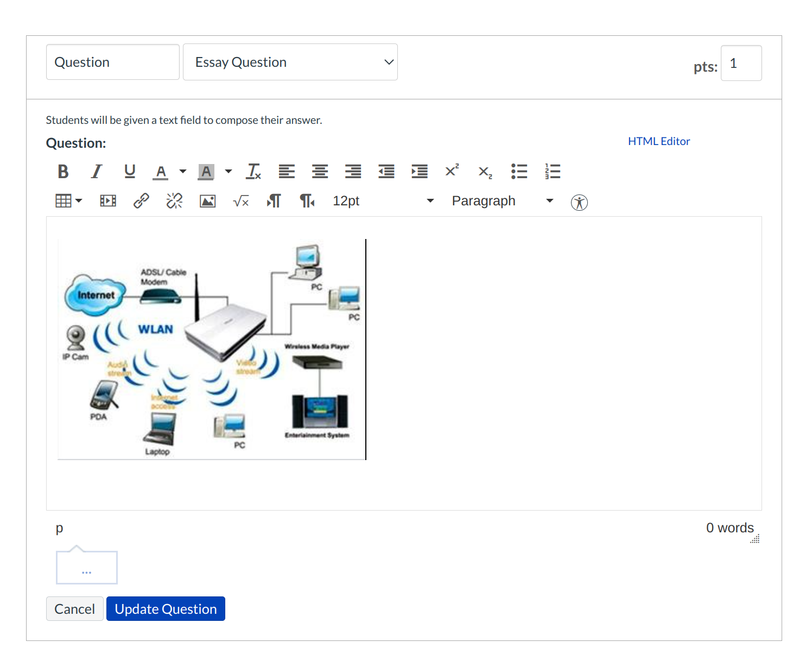The width and height of the screenshot is (812, 654).
Task: Switch to the HTML Editor
Action: (x=658, y=141)
